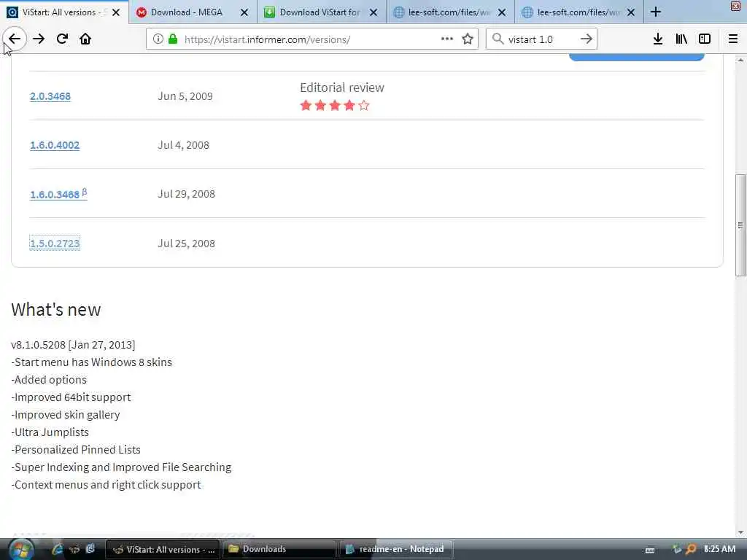Click the Context menus and right click support line
The image size is (747, 560).
[x=106, y=485]
